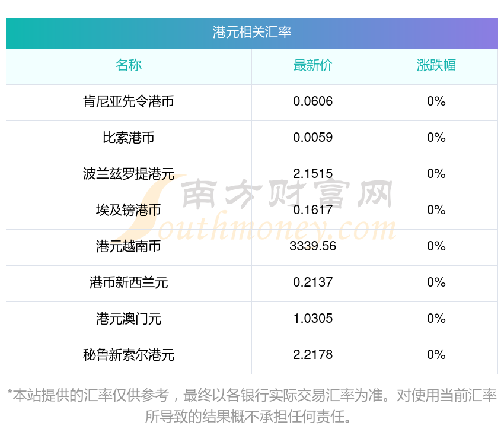
Task: Select the 名称 column header
Action: [129, 65]
